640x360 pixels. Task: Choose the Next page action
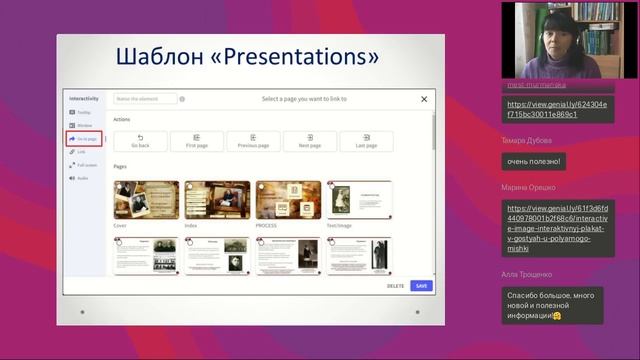click(x=310, y=141)
